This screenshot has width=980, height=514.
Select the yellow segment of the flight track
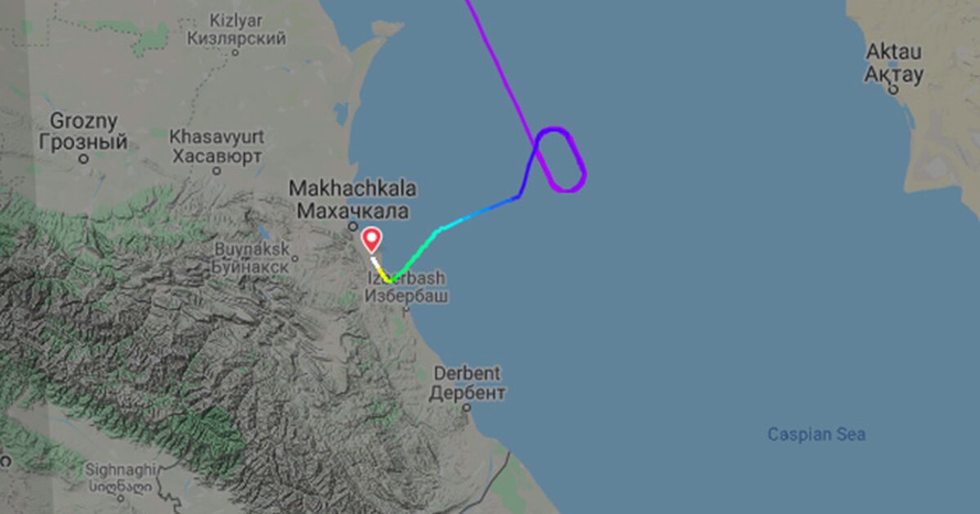pyautogui.click(x=384, y=275)
